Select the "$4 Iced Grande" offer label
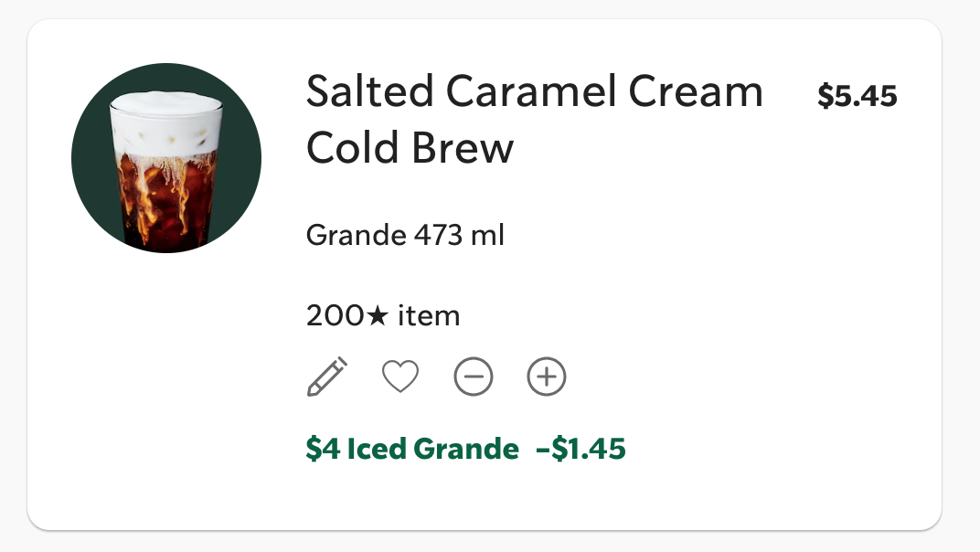 pyautogui.click(x=412, y=449)
